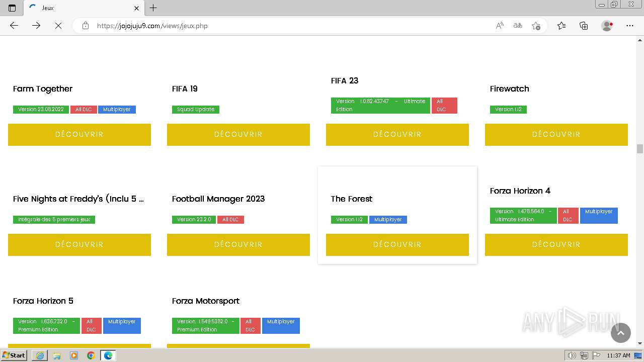Open a new browser tab
The height and width of the screenshot is (362, 644).
[153, 8]
